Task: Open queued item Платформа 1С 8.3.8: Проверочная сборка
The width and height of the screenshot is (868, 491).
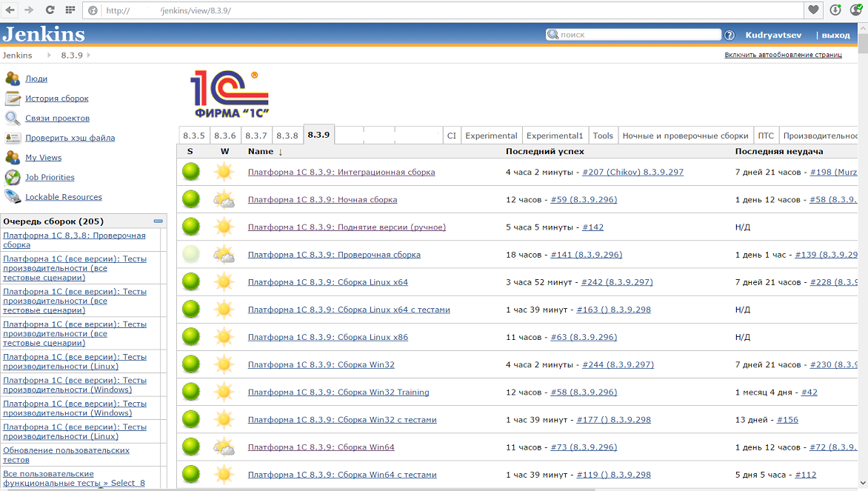Action: (x=74, y=240)
